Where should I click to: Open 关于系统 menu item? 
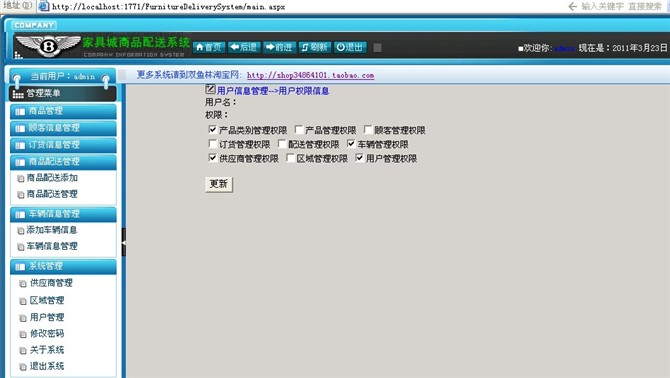(x=47, y=350)
